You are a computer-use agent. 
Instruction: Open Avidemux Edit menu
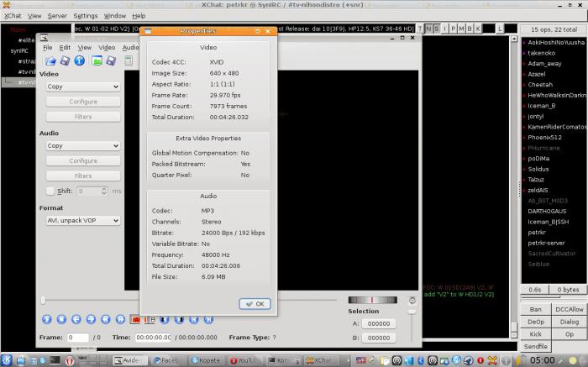tap(65, 48)
